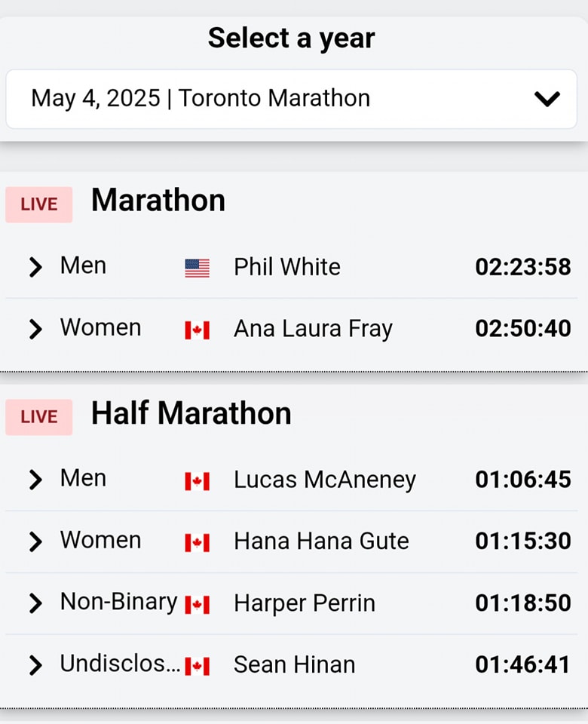Expand Half Marathon Non-Binary results
The height and width of the screenshot is (724, 588).
point(35,603)
